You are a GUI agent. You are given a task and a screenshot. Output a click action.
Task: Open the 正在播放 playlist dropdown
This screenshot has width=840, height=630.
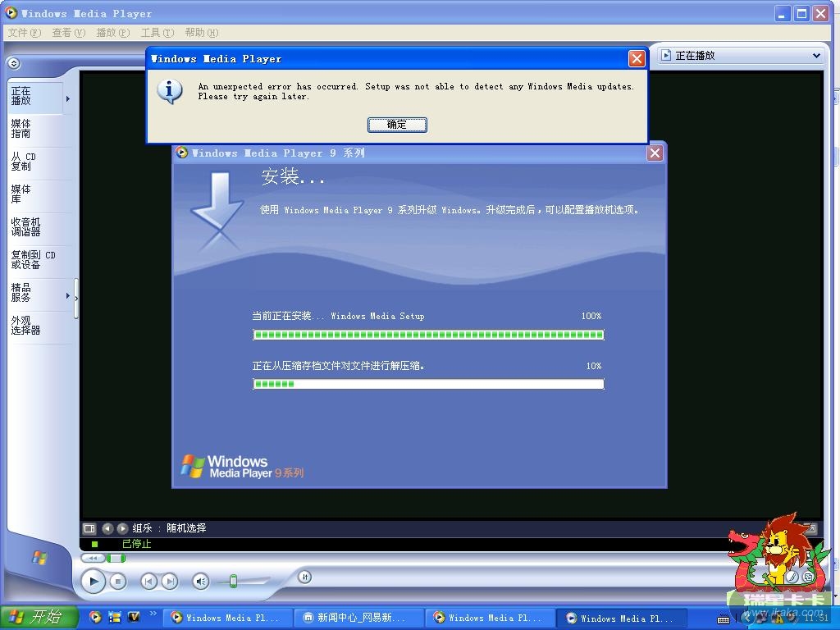[x=742, y=55]
